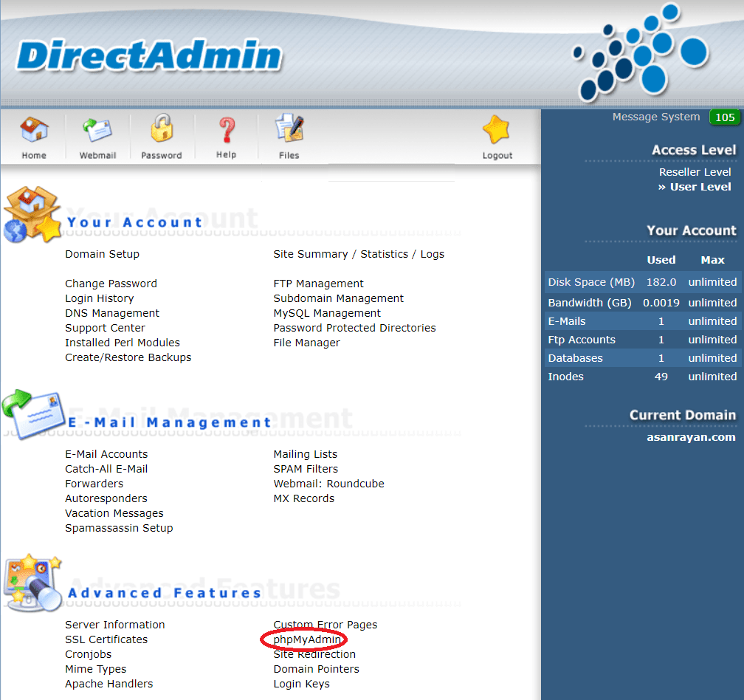This screenshot has width=744, height=700.
Task: Launch phpMyAdmin
Action: pyautogui.click(x=306, y=639)
